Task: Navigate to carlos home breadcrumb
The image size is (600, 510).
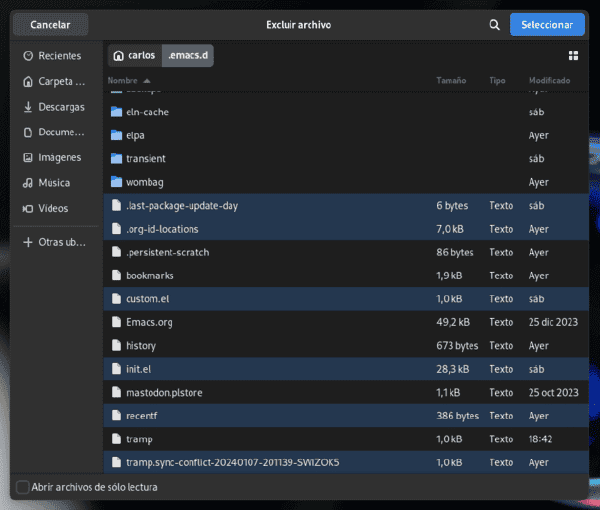Action: tap(135, 55)
